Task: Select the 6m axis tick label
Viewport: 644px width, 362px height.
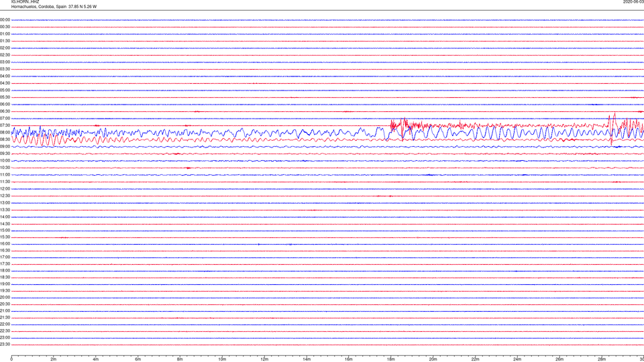Action: point(138,359)
